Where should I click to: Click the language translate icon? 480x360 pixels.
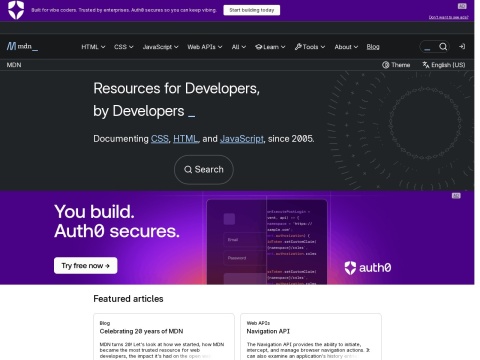(x=426, y=65)
